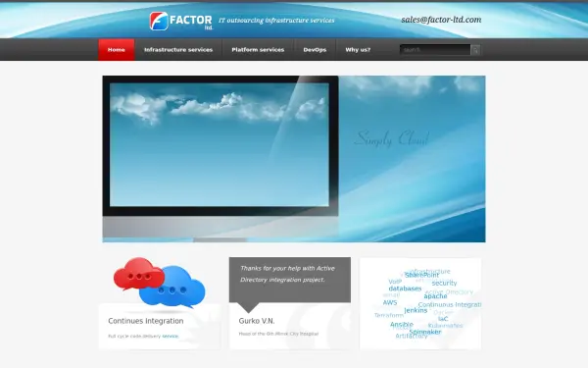Click the sales@factor-ltd.com email address

(441, 20)
